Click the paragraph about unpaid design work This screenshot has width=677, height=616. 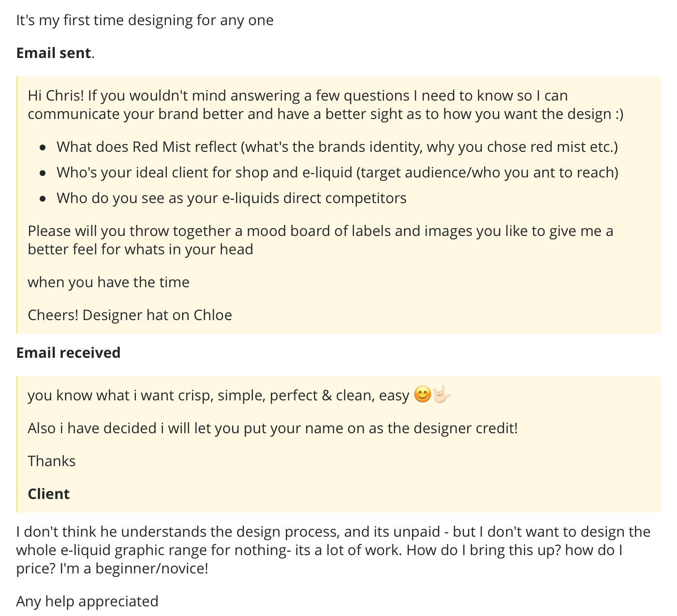(333, 550)
